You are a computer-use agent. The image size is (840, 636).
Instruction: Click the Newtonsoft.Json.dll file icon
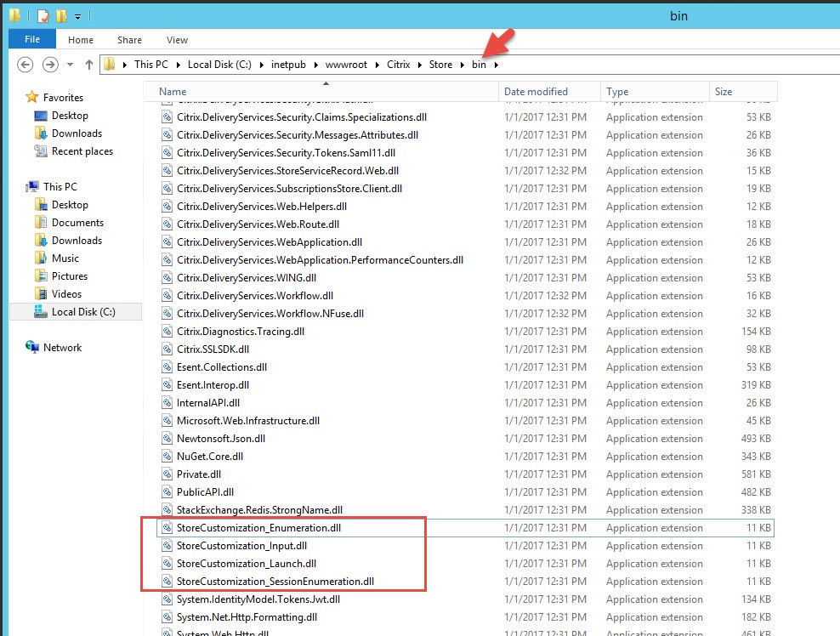coord(167,439)
